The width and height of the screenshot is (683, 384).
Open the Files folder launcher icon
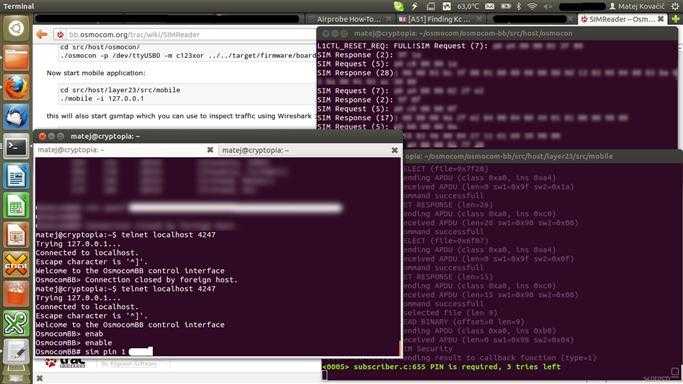(16, 57)
